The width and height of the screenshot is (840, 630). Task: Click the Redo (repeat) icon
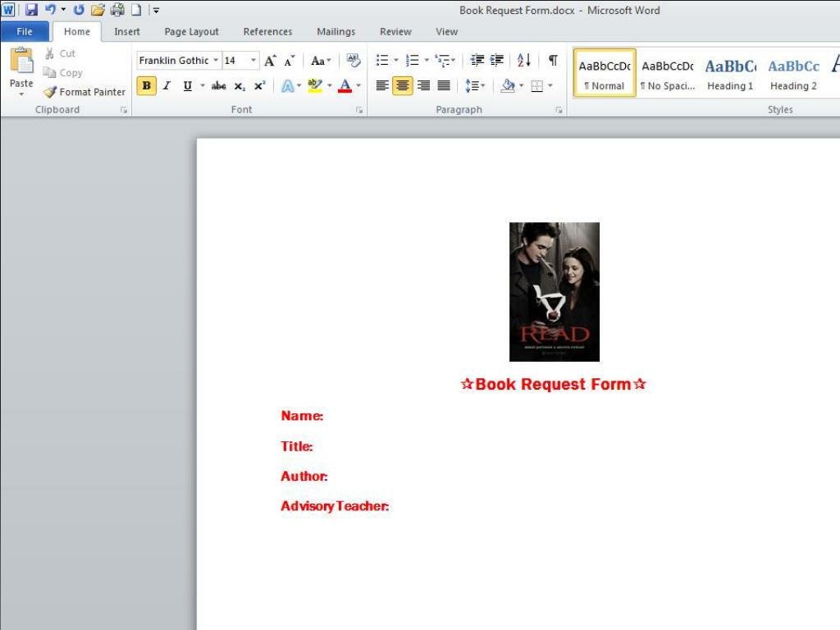tap(79, 10)
